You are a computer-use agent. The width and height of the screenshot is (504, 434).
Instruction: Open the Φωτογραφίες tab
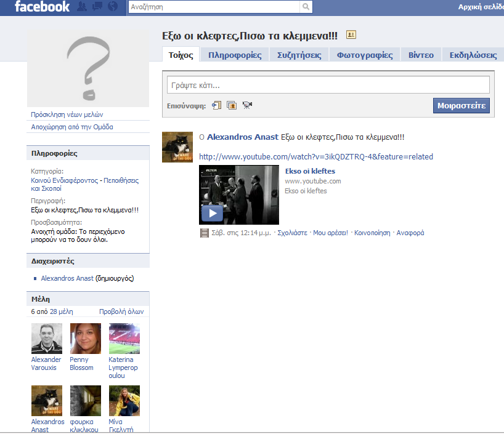click(365, 55)
